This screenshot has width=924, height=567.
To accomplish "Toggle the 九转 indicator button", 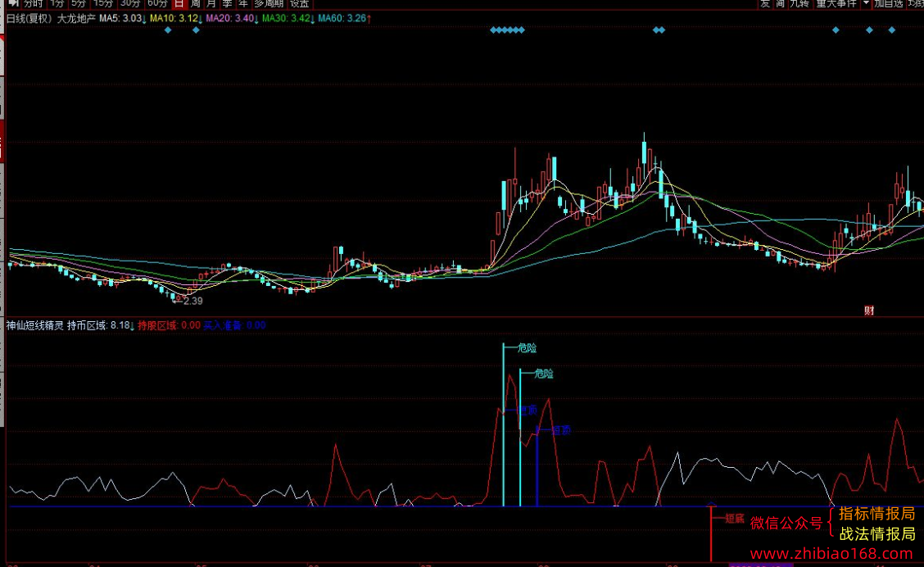I will pyautogui.click(x=799, y=3).
